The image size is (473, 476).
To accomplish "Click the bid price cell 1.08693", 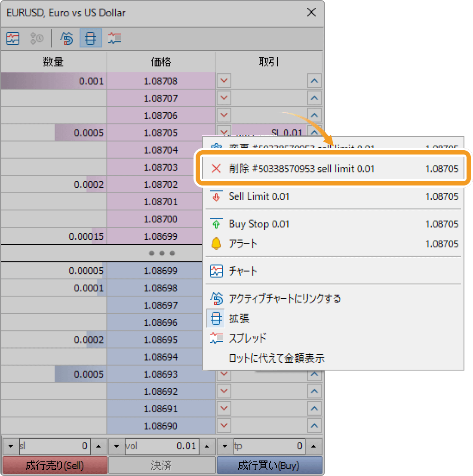I will (161, 374).
